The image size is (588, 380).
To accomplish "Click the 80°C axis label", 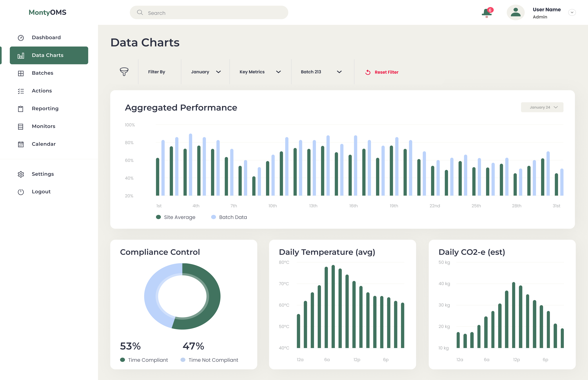I will click(x=284, y=262).
